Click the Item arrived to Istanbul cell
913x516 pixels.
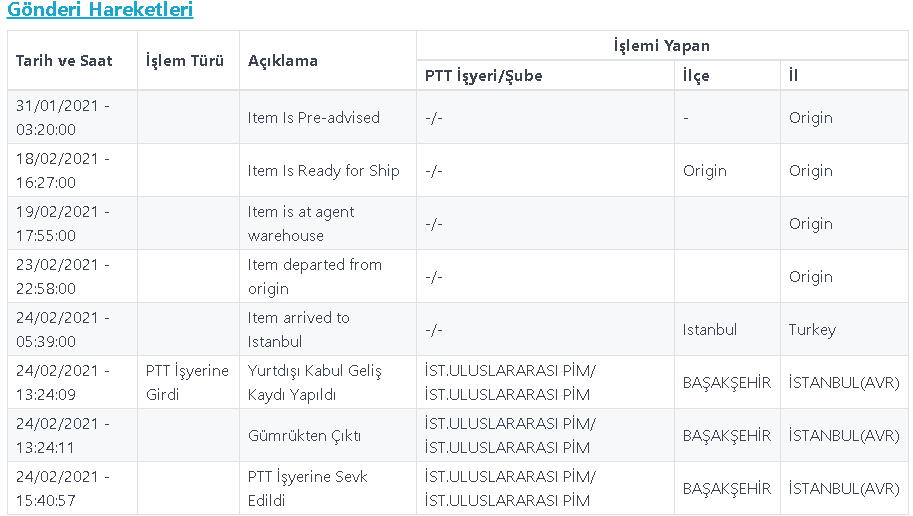pos(299,329)
